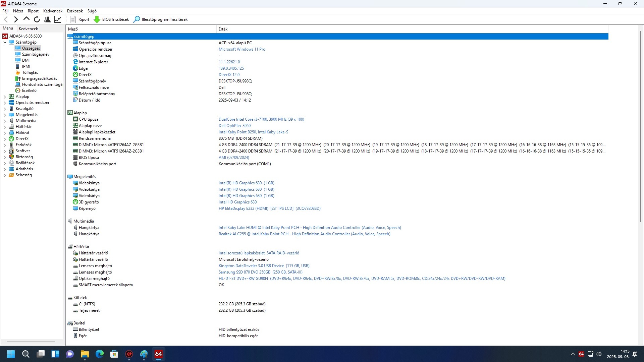Click the Up level arrow icon
Image resolution: width=644 pixels, height=362 pixels.
[26, 19]
